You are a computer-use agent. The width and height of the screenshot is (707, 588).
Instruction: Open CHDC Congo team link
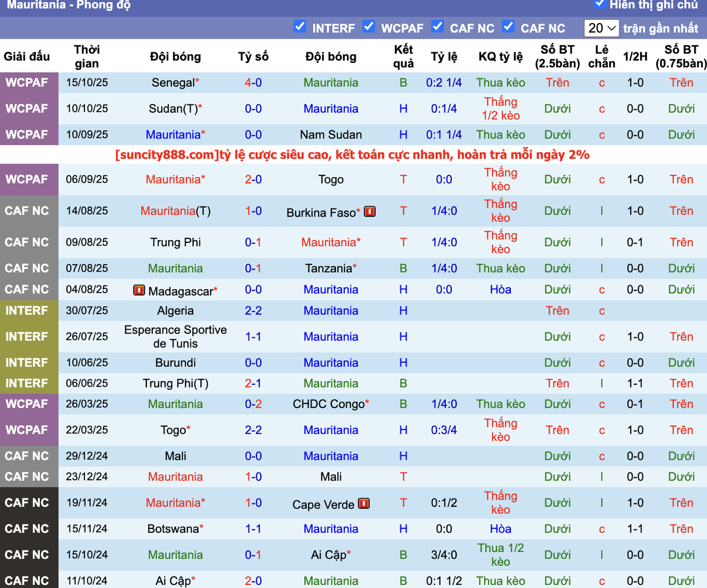pyautogui.click(x=329, y=404)
